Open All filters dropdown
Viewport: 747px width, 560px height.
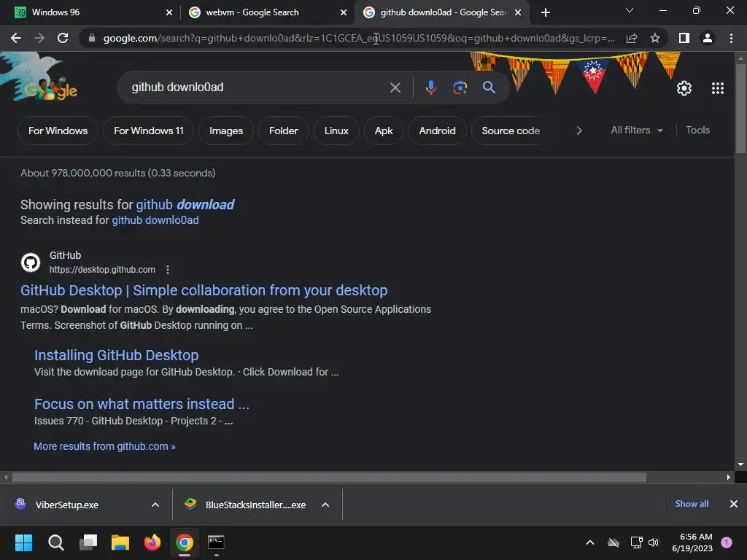637,130
